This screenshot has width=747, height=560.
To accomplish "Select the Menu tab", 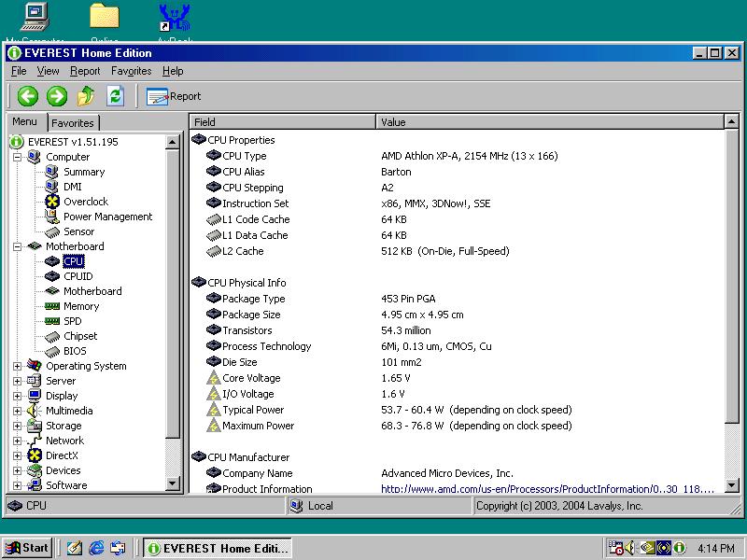I will click(25, 121).
